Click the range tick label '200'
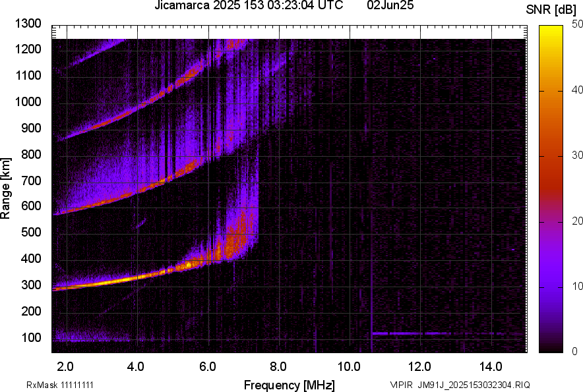The width and height of the screenshot is (583, 392). pyautogui.click(x=31, y=311)
